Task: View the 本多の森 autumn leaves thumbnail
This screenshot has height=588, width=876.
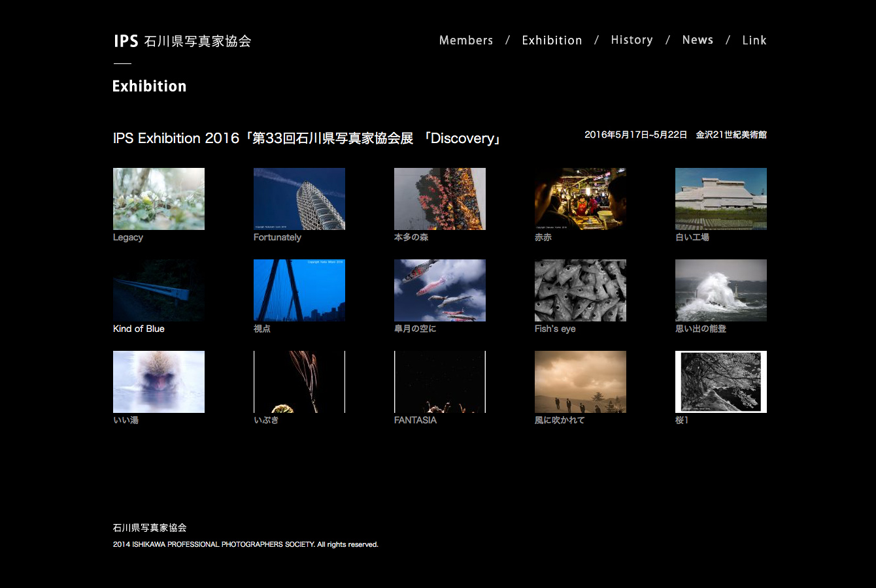Action: coord(440,199)
